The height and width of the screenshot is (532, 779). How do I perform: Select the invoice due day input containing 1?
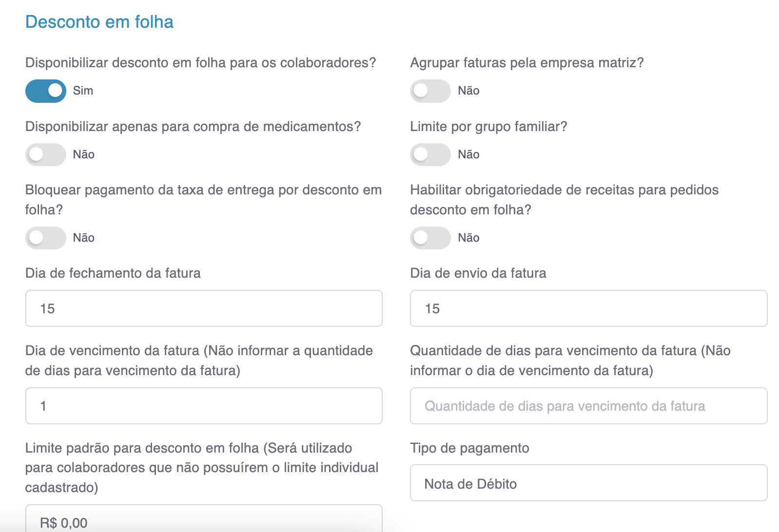click(x=204, y=406)
